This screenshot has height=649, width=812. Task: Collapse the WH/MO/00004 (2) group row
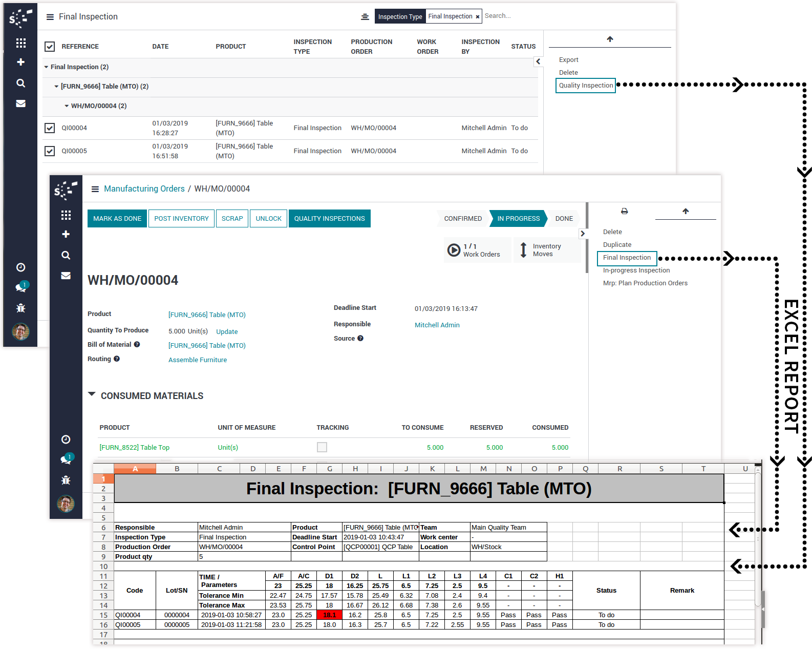[67, 106]
